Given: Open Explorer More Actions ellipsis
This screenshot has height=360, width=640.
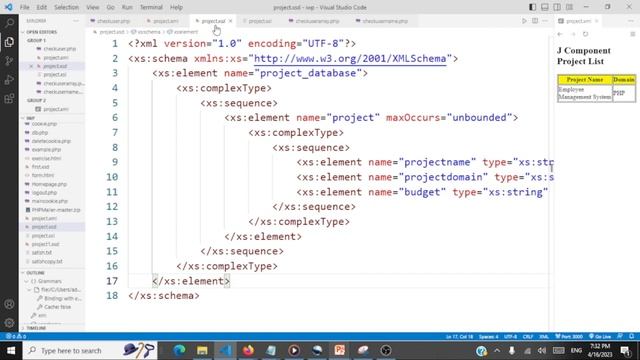Looking at the screenshot, I should [76, 21].
